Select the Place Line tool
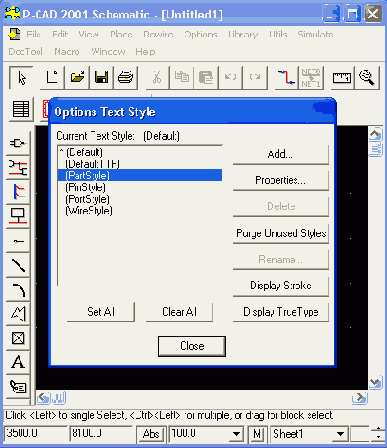 point(18,265)
